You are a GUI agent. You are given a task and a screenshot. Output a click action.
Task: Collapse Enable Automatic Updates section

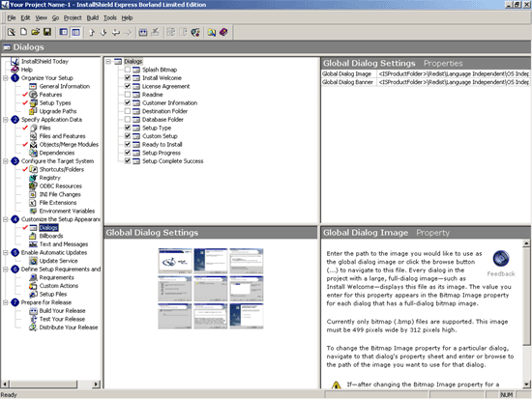coord(6,252)
